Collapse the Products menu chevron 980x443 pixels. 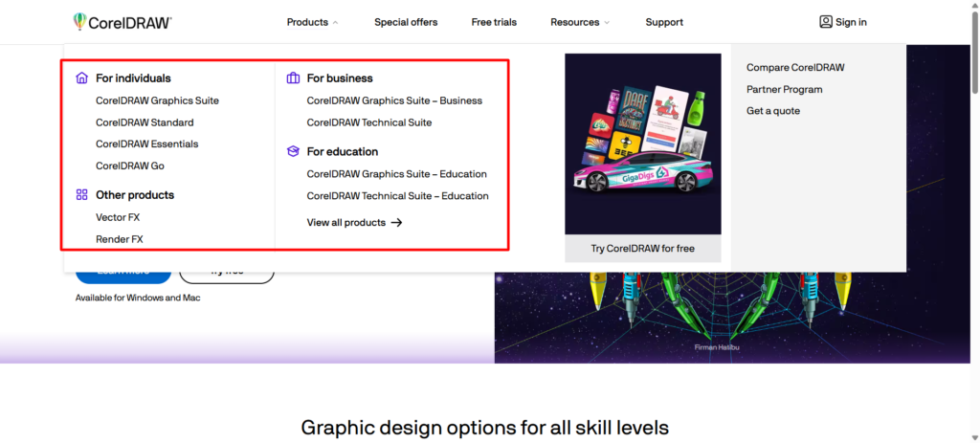(x=336, y=23)
